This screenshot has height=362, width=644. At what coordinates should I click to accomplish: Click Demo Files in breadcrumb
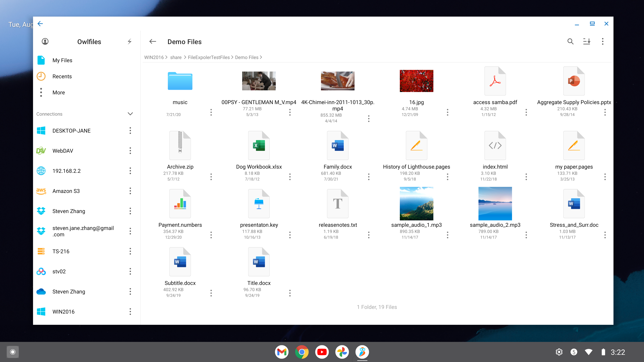point(247,57)
